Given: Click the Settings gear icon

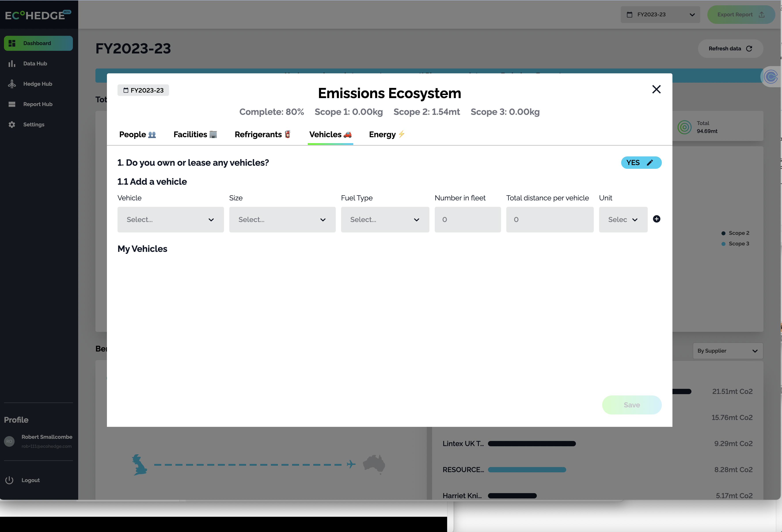Looking at the screenshot, I should pyautogui.click(x=12, y=125).
